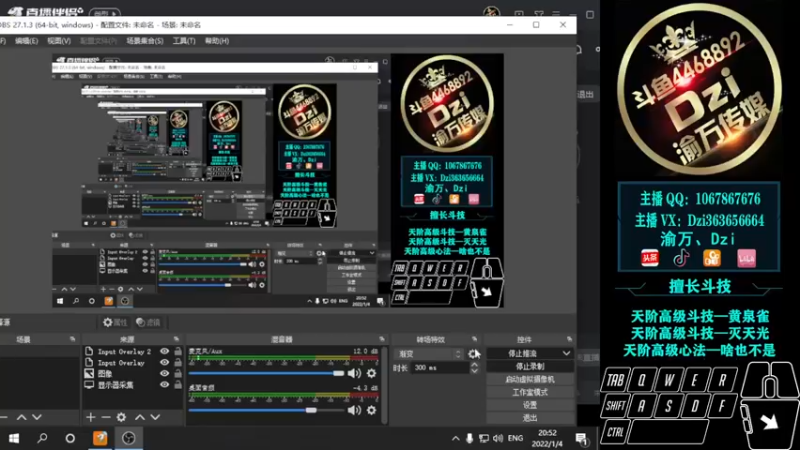The height and width of the screenshot is (450, 800).
Task: Open the Windows Start menu
Action: pos(14,438)
